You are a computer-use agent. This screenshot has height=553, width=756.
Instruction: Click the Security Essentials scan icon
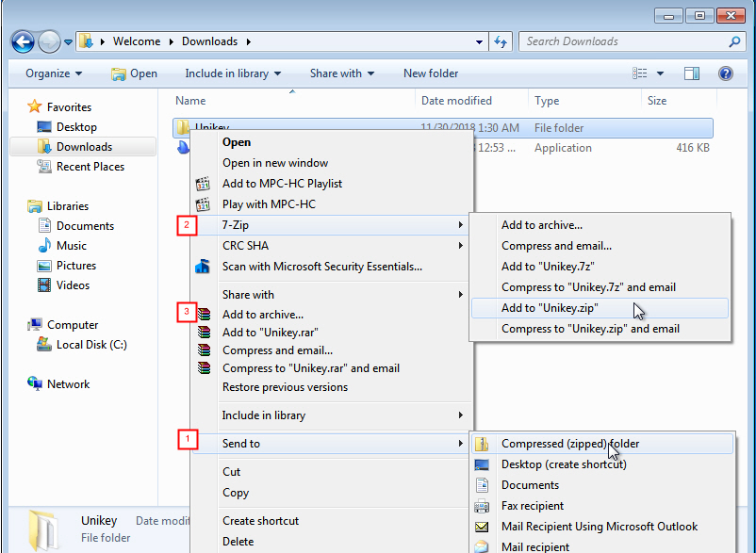coord(203,267)
